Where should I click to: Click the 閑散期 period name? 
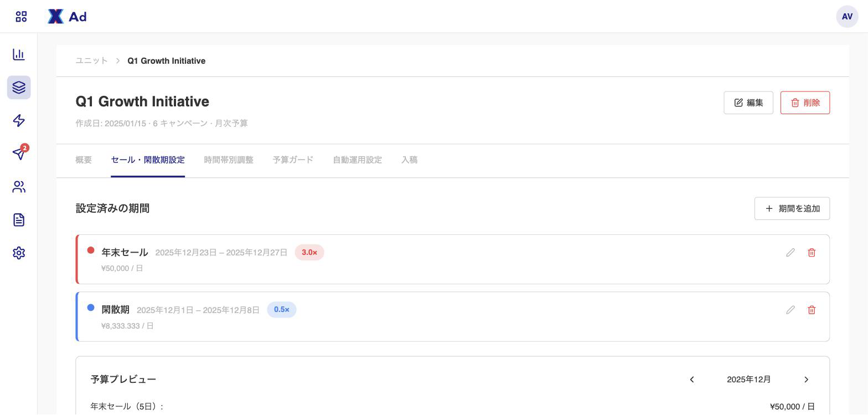115,310
